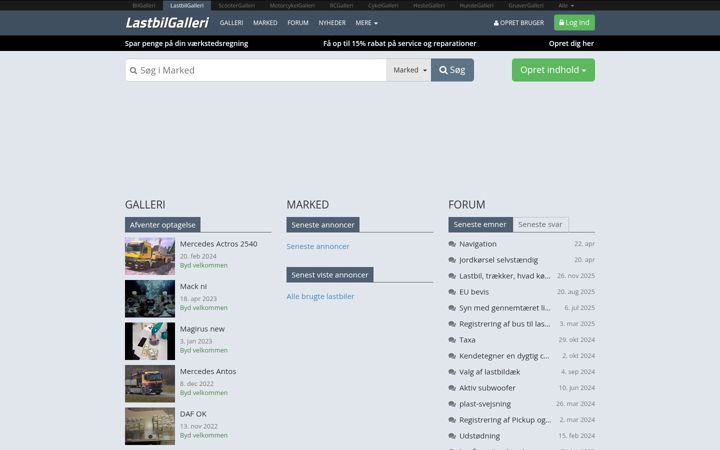Open the Kendetegner en dygtig c... topic
This screenshot has height=450, width=720.
[x=504, y=356]
